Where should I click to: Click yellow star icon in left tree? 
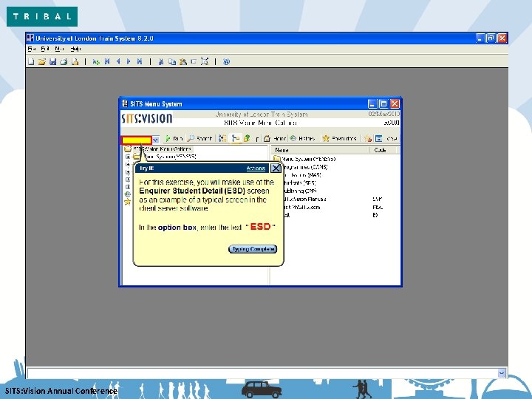[128, 202]
